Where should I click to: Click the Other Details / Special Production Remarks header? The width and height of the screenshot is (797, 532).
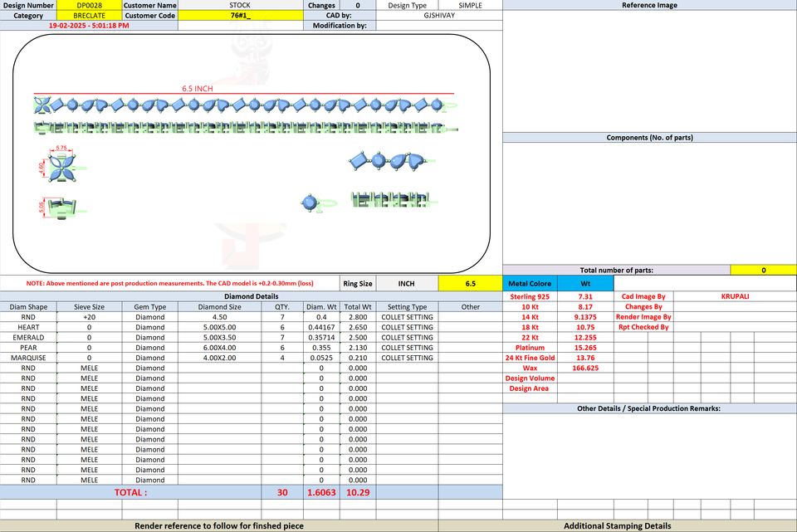tap(648, 408)
